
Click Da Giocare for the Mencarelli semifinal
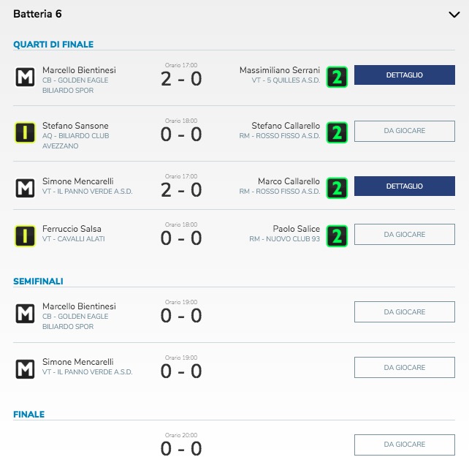click(x=405, y=367)
